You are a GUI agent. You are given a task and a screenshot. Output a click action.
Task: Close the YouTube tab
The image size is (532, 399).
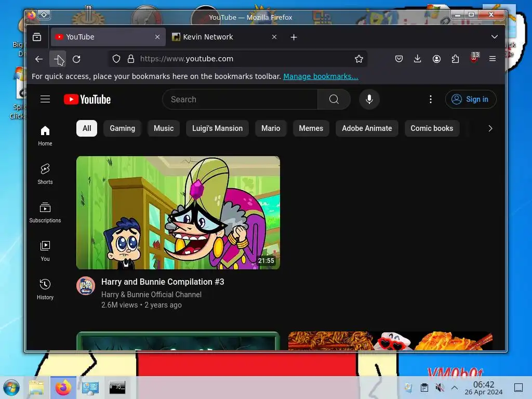click(x=157, y=37)
